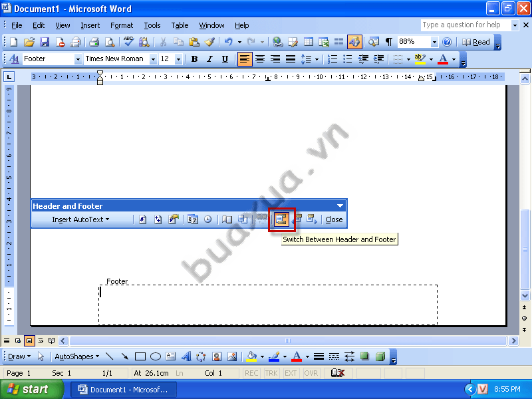
Task: Click Insert Number of Pages icon
Action: coord(158,219)
